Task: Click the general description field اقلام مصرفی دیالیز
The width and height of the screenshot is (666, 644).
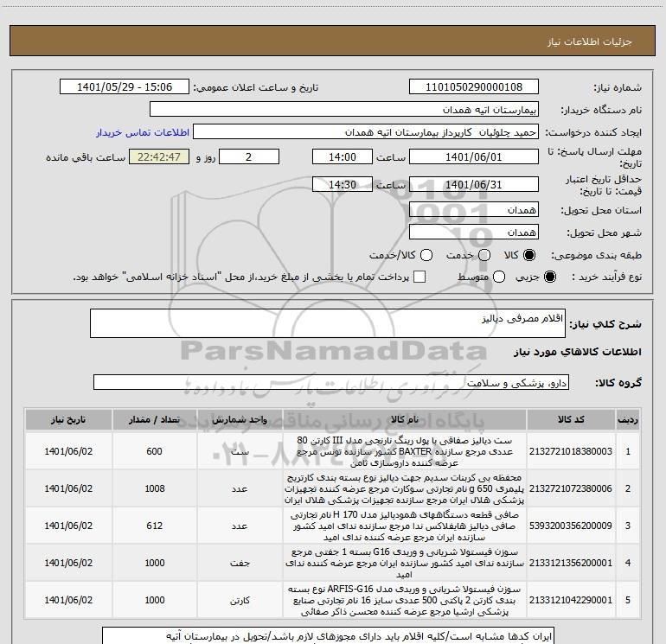Action: [x=328, y=323]
